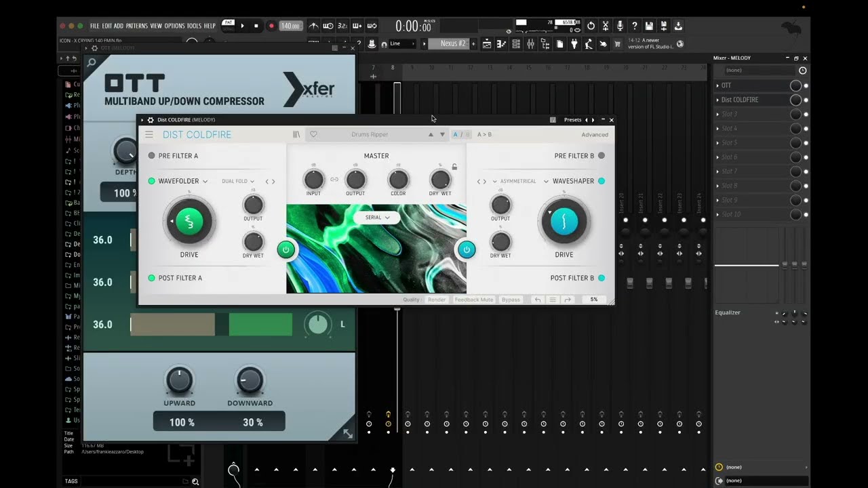868x488 pixels.
Task: Click the OTT Upward knob
Action: [180, 381]
